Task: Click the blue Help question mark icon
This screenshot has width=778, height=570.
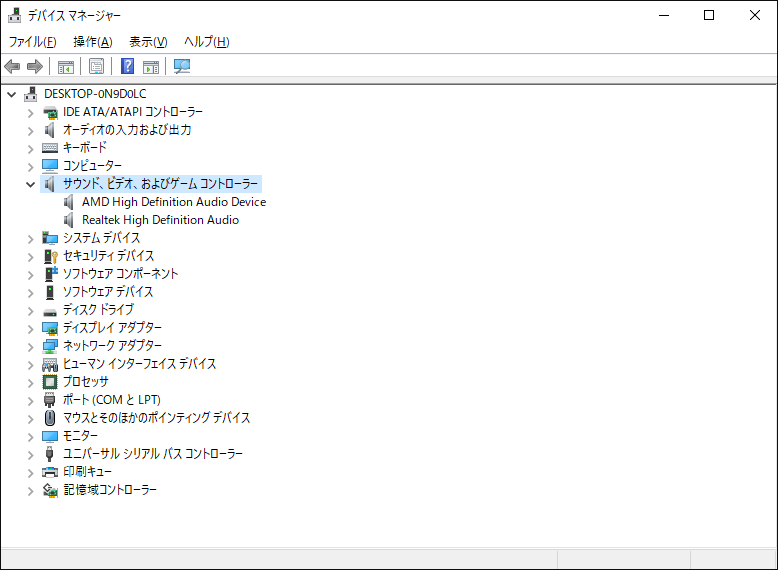Action: click(x=128, y=65)
